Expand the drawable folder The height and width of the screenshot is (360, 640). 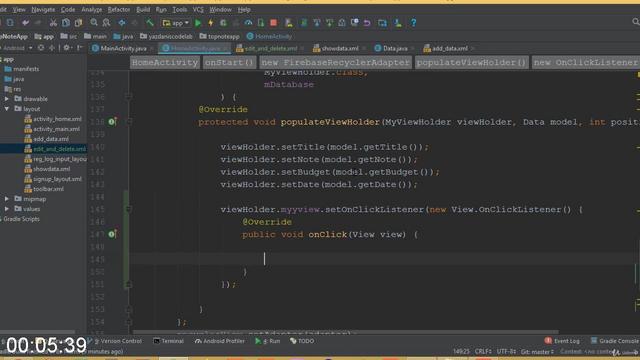tap(7, 99)
